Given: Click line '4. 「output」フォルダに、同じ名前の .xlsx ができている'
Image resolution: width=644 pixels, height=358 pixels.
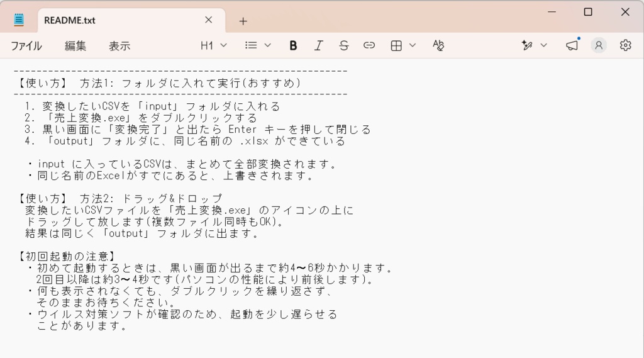Looking at the screenshot, I should (x=185, y=141).
